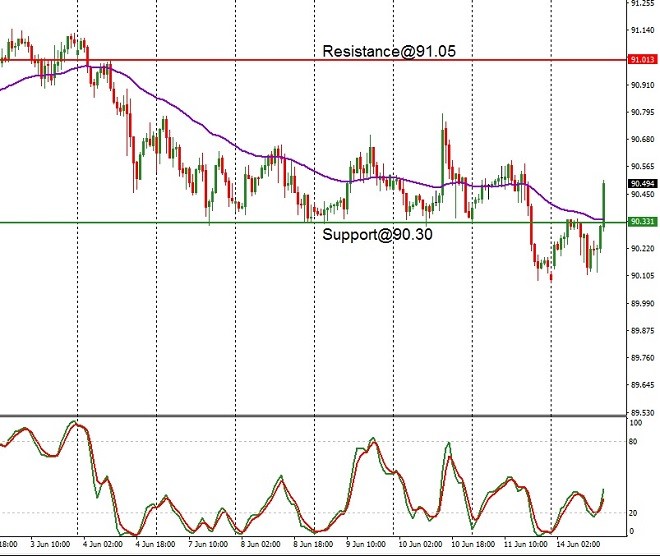This screenshot has height=556, width=660.
Task: Select the Resistance@91.05 chart label
Action: click(x=389, y=51)
